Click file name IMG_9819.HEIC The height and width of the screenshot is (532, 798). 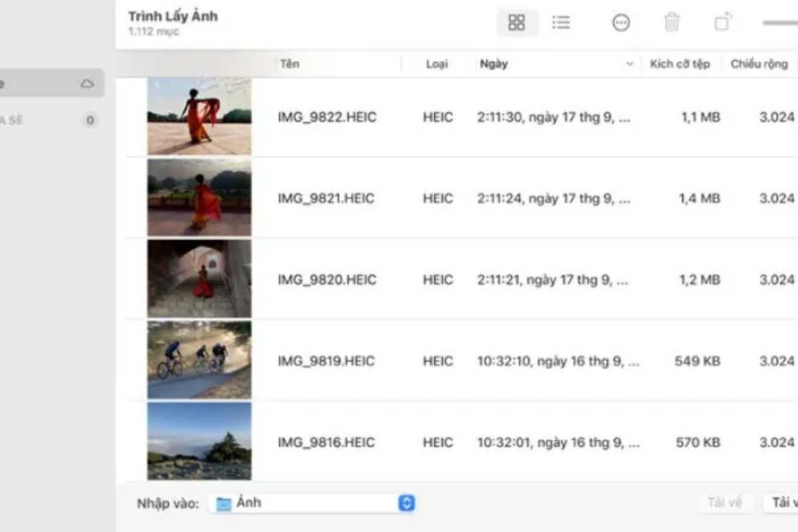[x=327, y=361]
